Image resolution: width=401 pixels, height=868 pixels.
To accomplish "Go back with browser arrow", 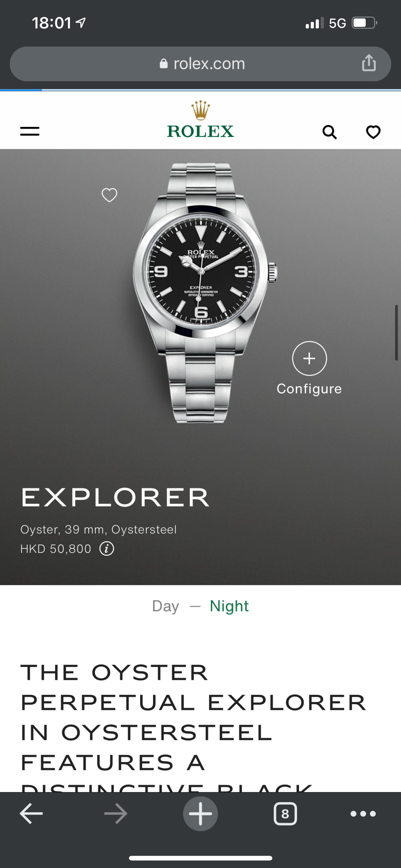I will pos(31,813).
